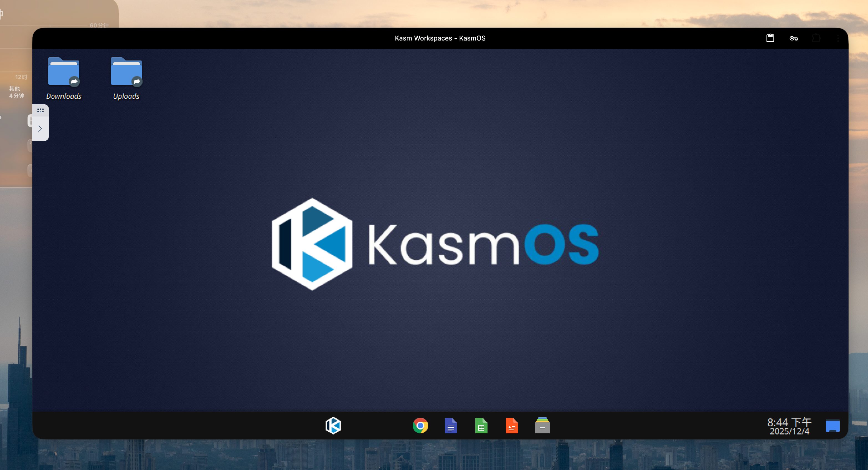This screenshot has height=470, width=868.
Task: Click the clipboard icon in title bar
Action: coord(770,38)
